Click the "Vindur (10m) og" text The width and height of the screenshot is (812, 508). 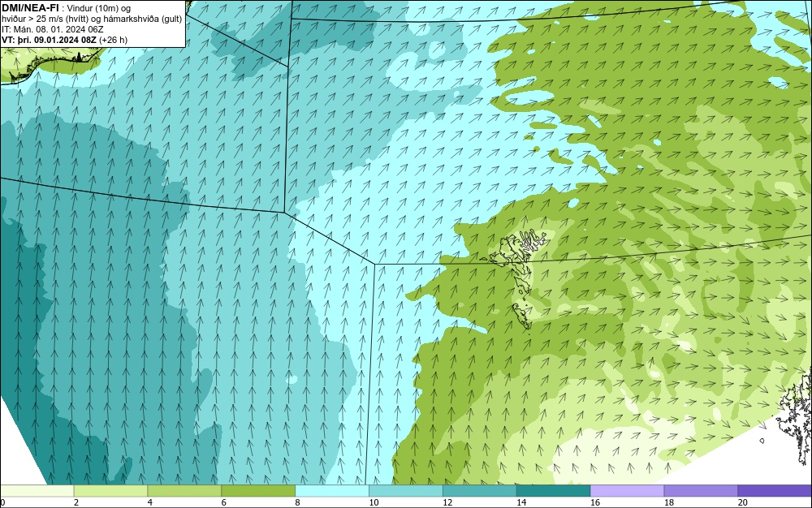(99, 8)
